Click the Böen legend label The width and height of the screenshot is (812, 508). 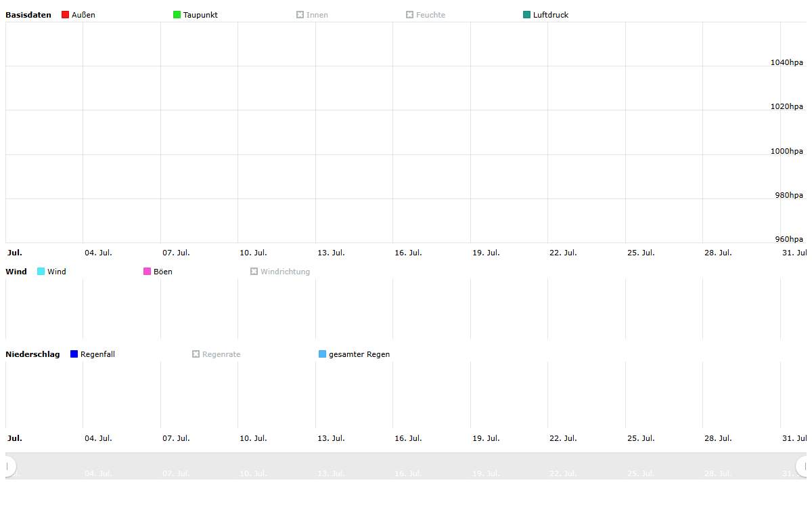click(163, 272)
